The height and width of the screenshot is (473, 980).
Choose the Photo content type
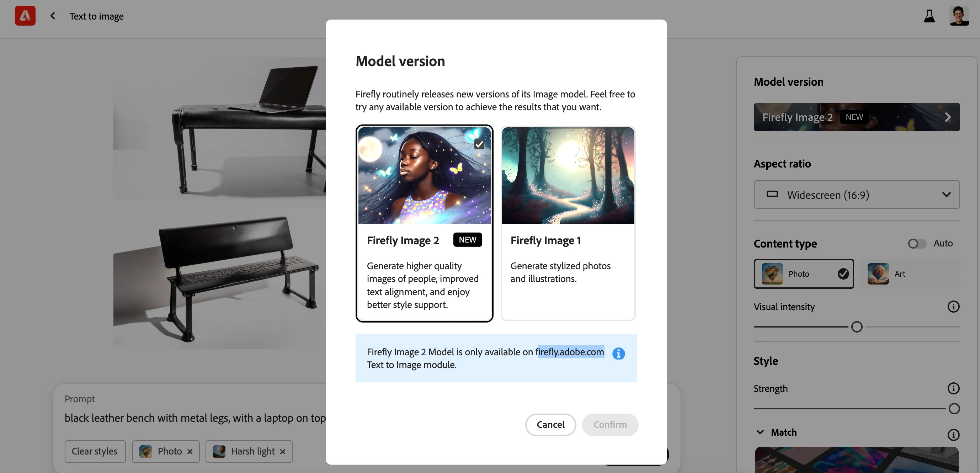(x=804, y=273)
